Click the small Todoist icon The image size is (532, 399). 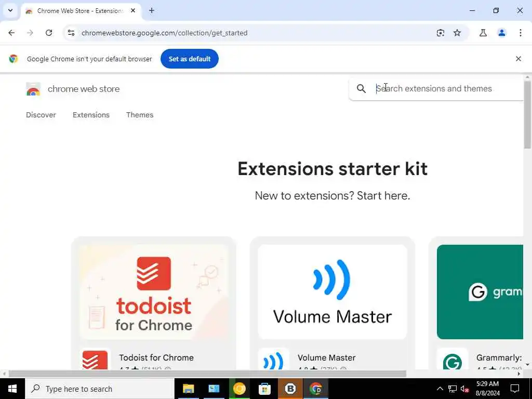pos(95,360)
